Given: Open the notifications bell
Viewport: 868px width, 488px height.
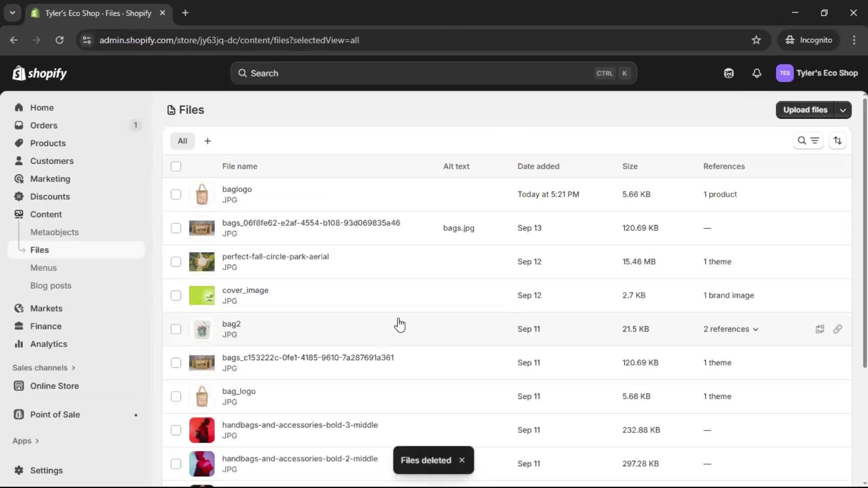Looking at the screenshot, I should (757, 73).
